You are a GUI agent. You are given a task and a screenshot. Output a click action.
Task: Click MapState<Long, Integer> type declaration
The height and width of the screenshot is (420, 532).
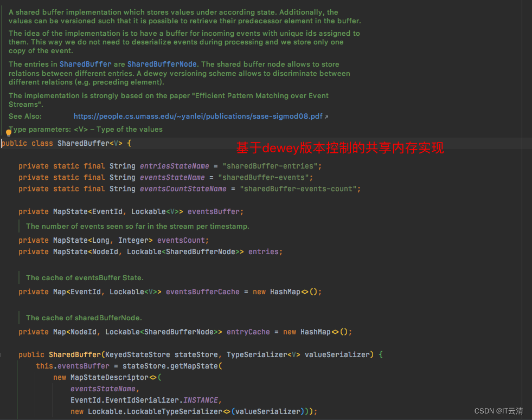[x=103, y=240]
